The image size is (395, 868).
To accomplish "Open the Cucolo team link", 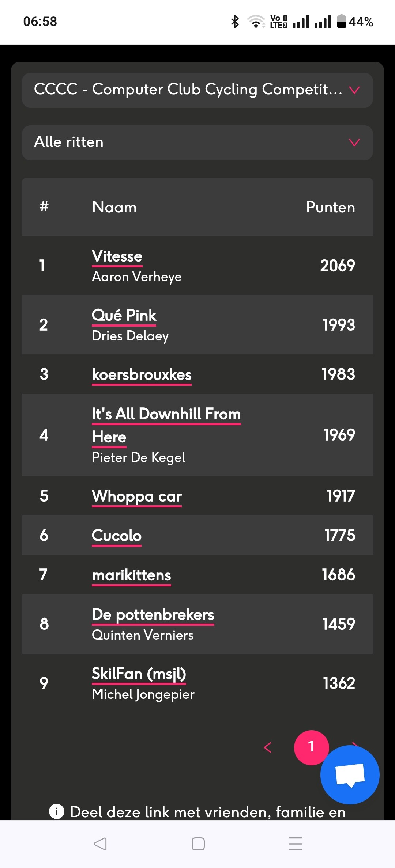I will (x=117, y=536).
